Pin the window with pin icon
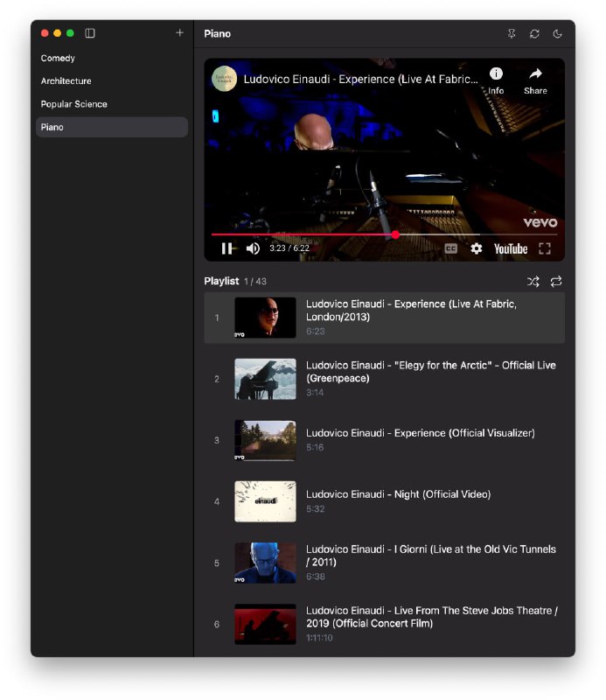 pos(512,33)
